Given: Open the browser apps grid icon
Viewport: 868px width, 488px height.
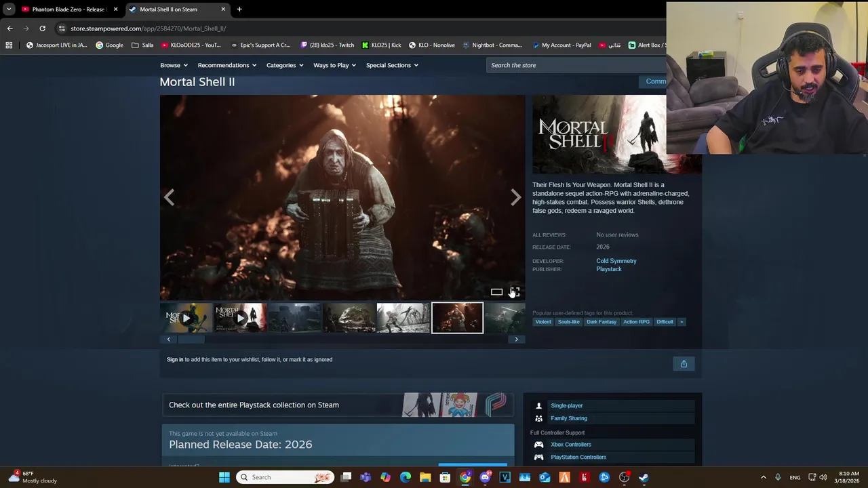Looking at the screenshot, I should pos(9,45).
